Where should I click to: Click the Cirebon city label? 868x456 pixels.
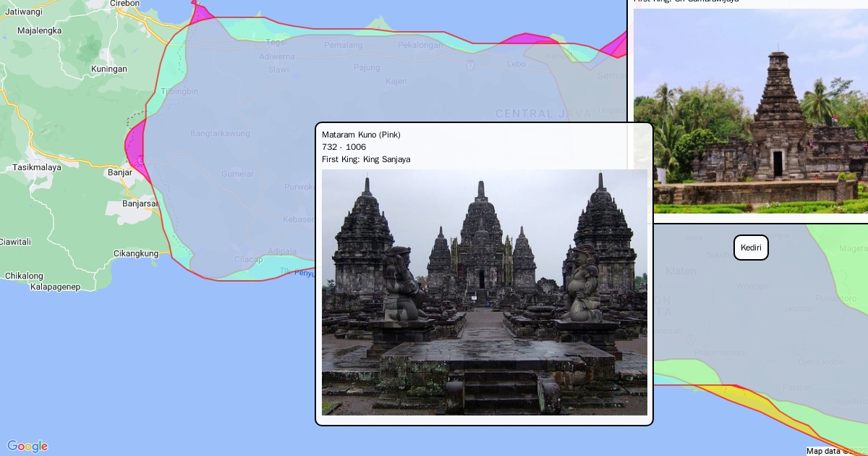click(124, 4)
